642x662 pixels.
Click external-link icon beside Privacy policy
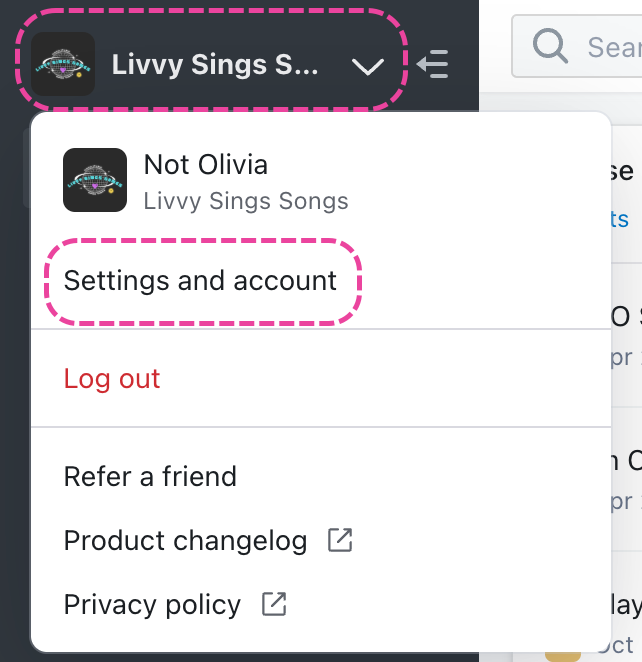click(x=274, y=604)
